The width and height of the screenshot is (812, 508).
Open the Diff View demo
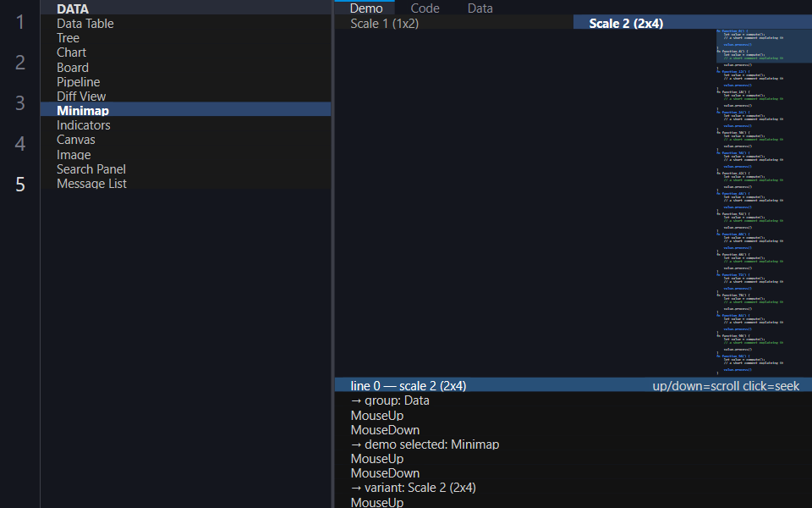tap(185, 97)
